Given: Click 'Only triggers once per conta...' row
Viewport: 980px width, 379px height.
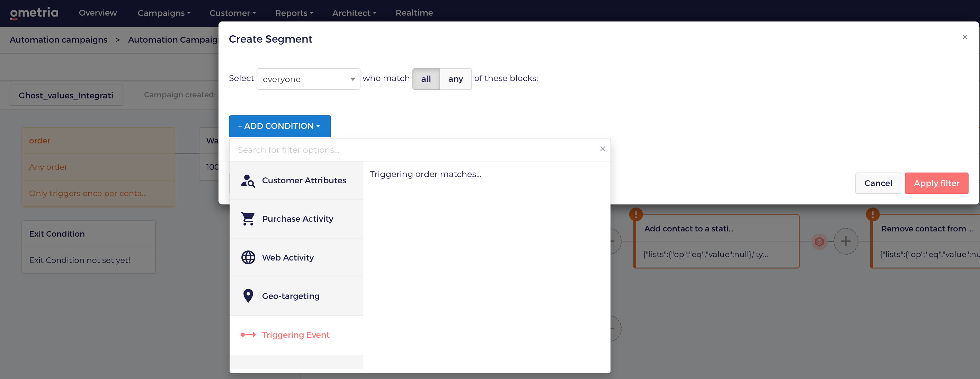Looking at the screenshot, I should coord(98,193).
